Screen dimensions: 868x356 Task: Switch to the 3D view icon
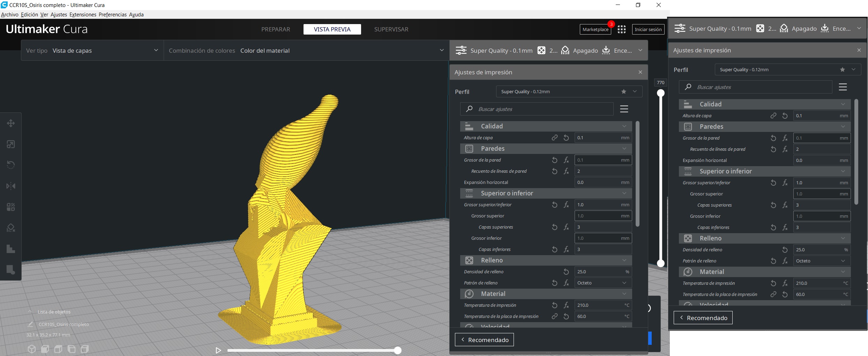point(32,349)
